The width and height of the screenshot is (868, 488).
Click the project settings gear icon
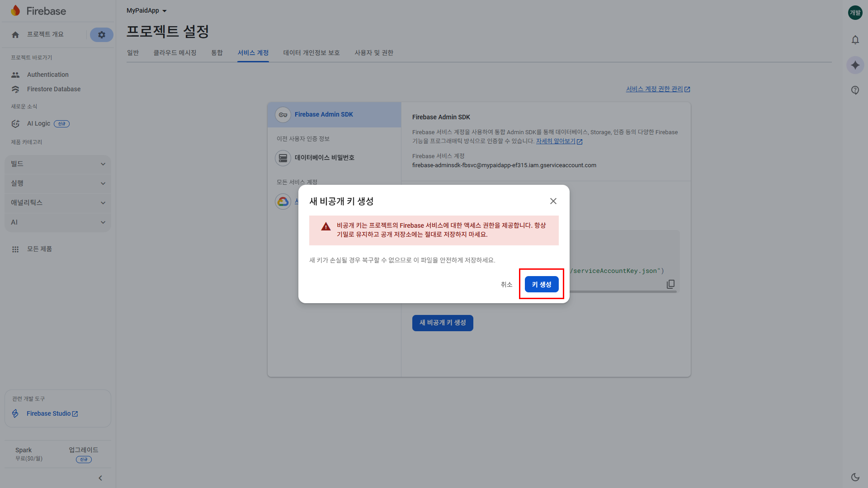(102, 35)
